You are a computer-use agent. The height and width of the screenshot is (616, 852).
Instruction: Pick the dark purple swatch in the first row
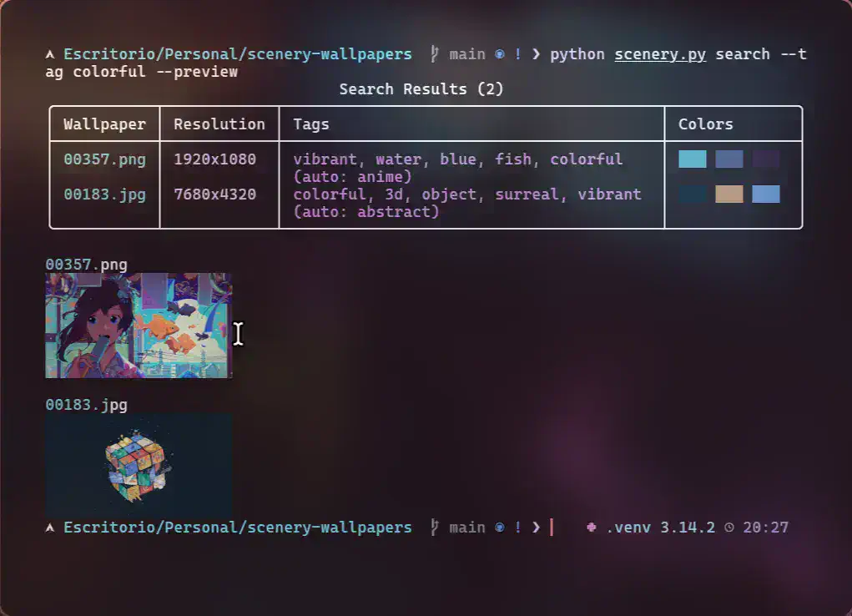pos(766,159)
